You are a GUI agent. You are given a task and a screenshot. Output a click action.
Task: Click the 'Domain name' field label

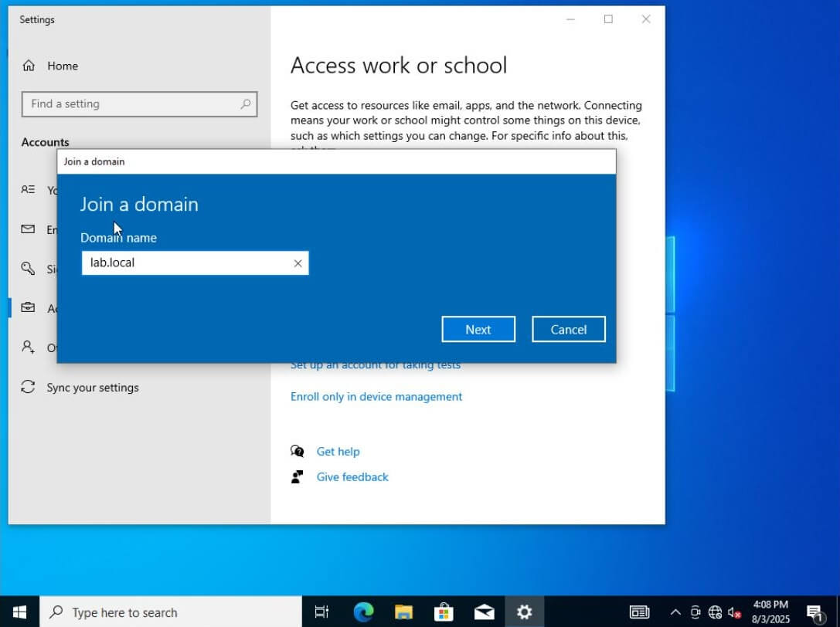click(x=118, y=238)
